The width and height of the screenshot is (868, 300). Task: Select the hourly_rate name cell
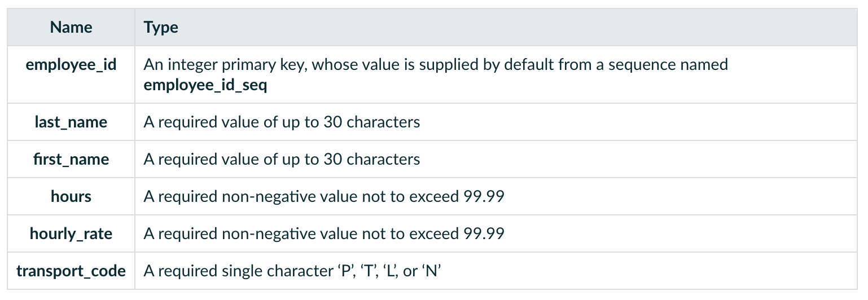coord(71,233)
